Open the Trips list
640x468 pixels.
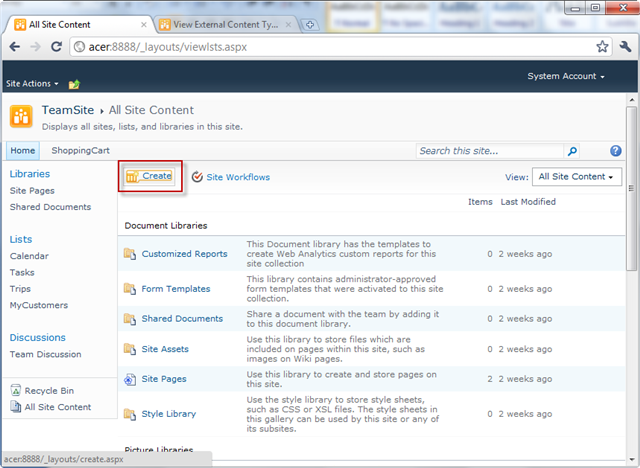point(20,289)
